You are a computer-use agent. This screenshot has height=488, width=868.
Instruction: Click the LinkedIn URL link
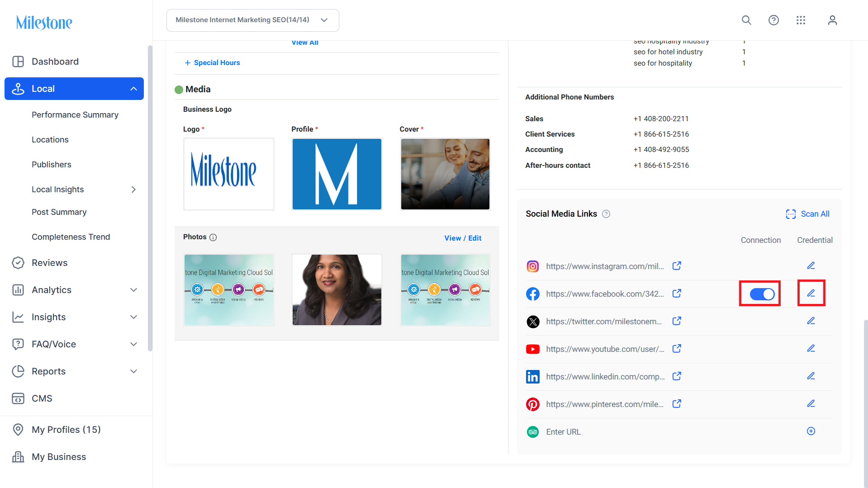605,377
